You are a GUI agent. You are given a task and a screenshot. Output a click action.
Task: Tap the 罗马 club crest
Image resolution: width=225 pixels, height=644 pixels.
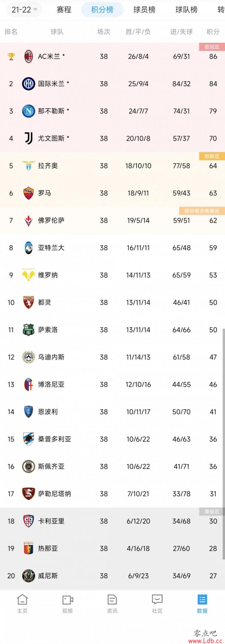pos(28,193)
